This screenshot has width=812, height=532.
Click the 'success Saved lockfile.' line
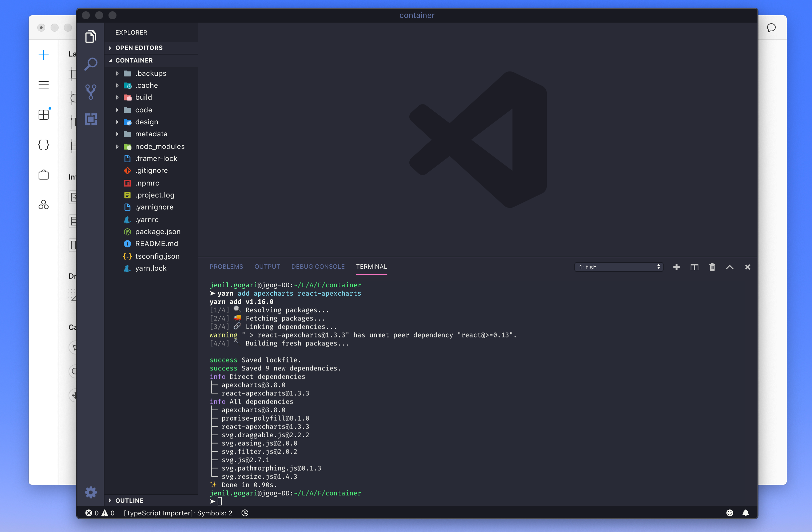pyautogui.click(x=255, y=360)
